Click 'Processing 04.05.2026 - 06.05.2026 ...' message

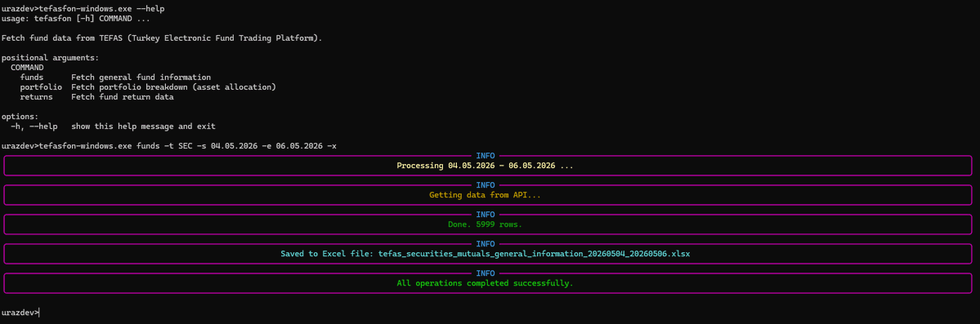click(x=485, y=166)
